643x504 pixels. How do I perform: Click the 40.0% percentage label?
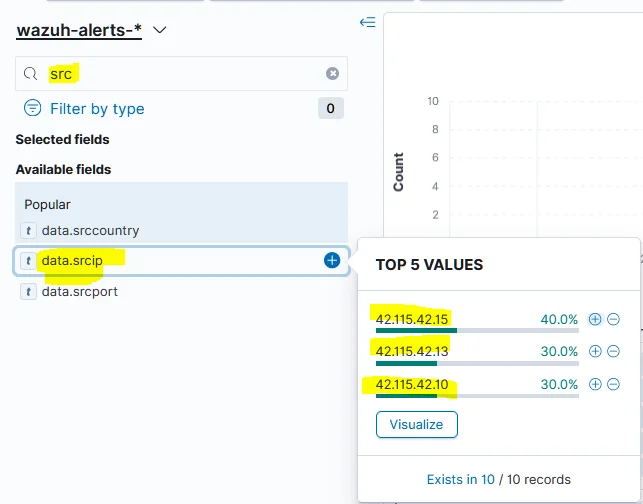point(559,319)
